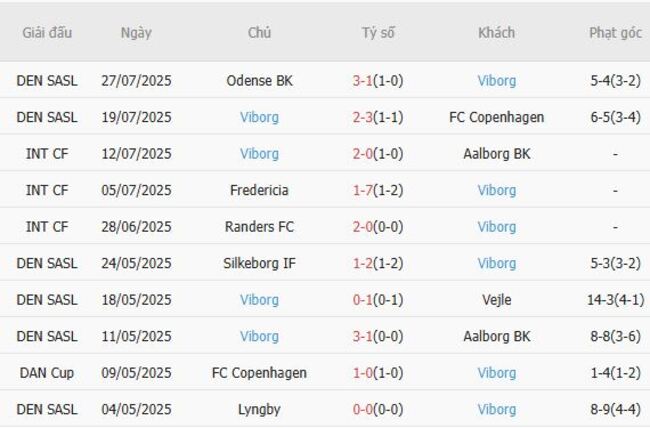
Task: Select the Phạt góc column header
Action: click(x=615, y=32)
